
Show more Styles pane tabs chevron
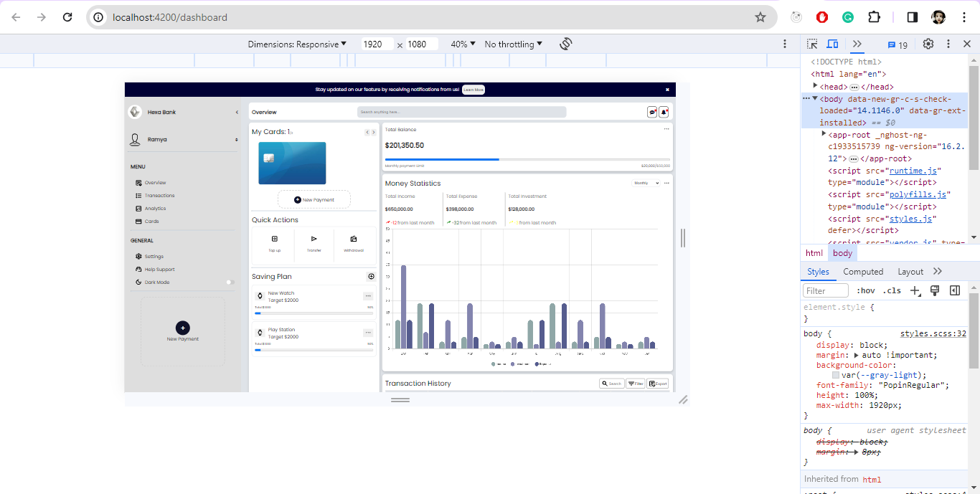(x=938, y=271)
